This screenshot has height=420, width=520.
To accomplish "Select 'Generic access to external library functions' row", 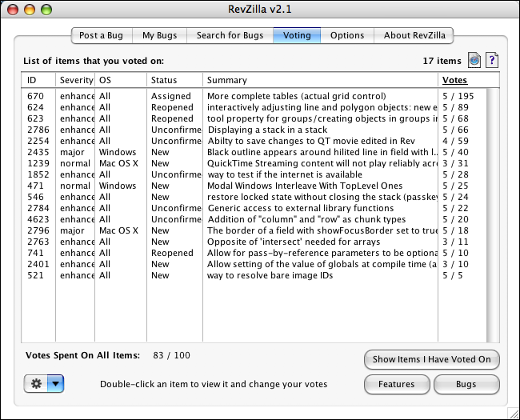I will (254, 208).
